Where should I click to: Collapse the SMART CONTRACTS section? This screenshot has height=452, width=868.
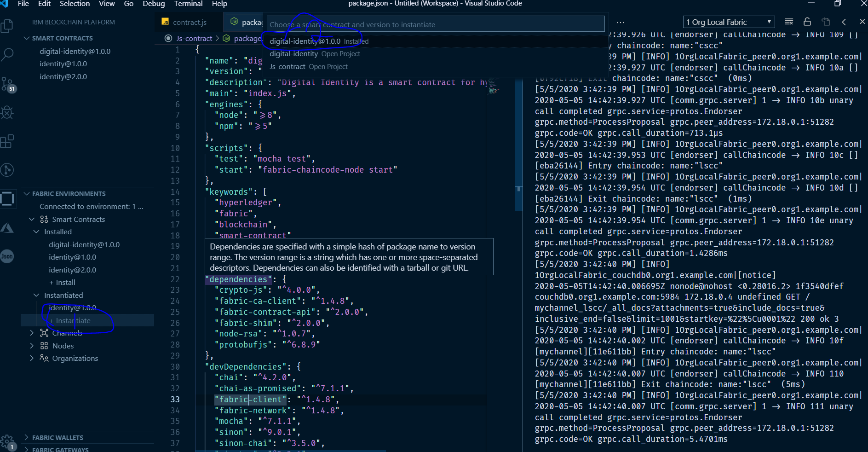27,38
